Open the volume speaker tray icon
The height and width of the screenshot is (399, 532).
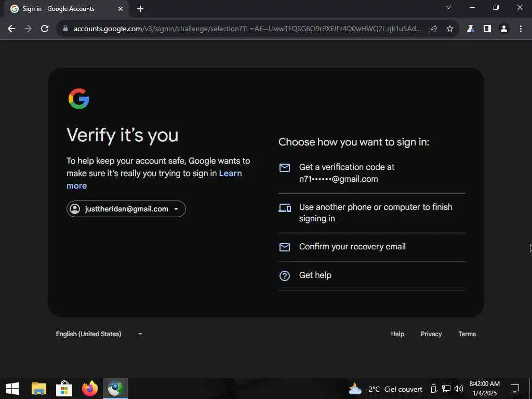459,389
